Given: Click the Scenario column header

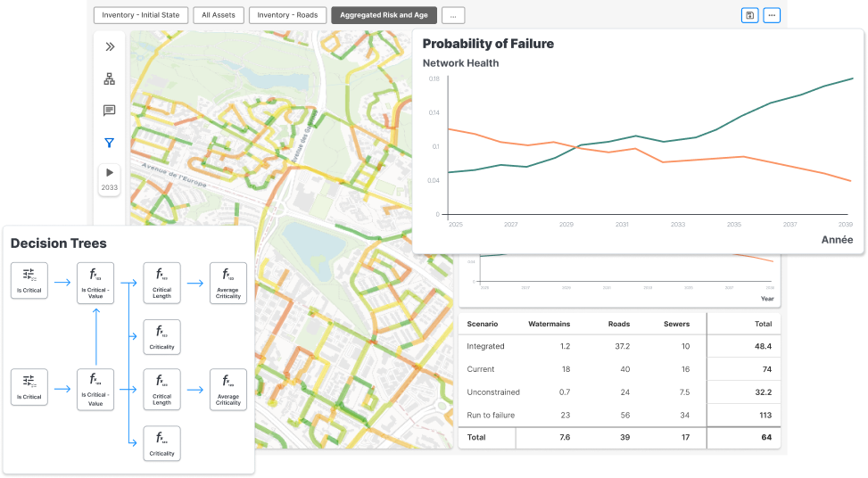Looking at the screenshot, I should [482, 325].
